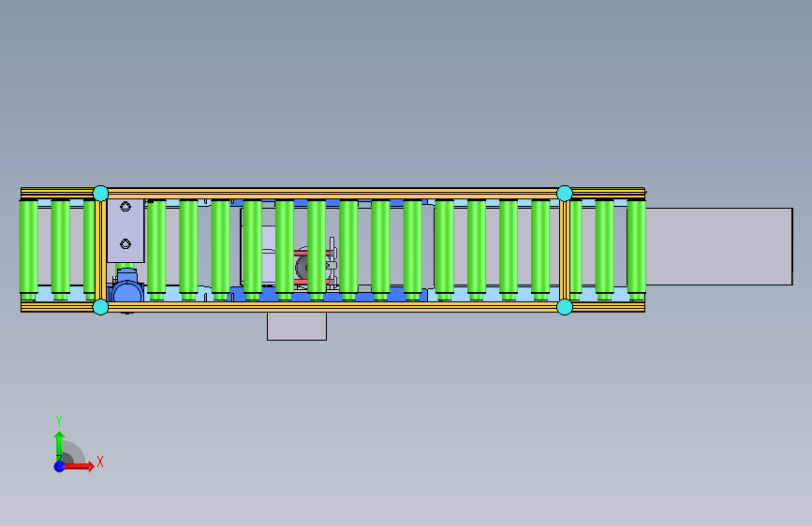The image size is (812, 526).
Task: Click the lower hole on the lavender mounting plate
Action: click(125, 244)
